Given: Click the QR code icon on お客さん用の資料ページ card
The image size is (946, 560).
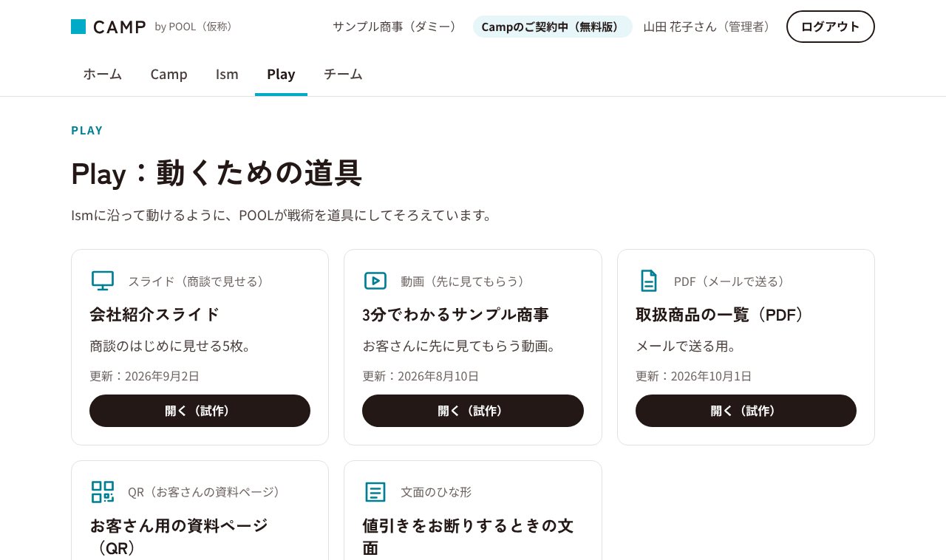Looking at the screenshot, I should point(103,492).
